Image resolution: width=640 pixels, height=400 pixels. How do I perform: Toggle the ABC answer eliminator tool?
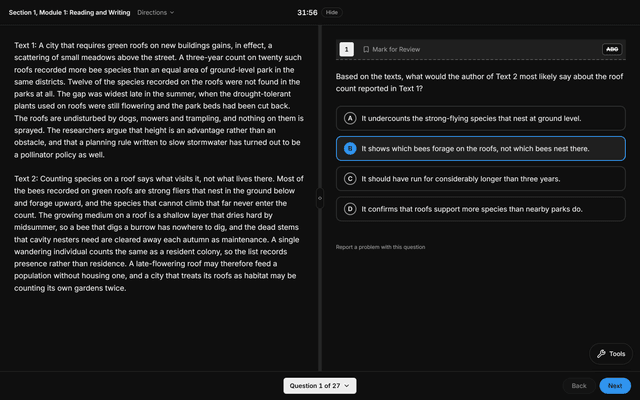(x=612, y=49)
